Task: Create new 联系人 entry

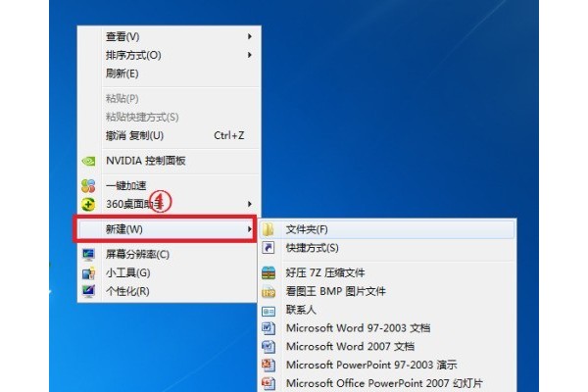Action: [x=387, y=310]
